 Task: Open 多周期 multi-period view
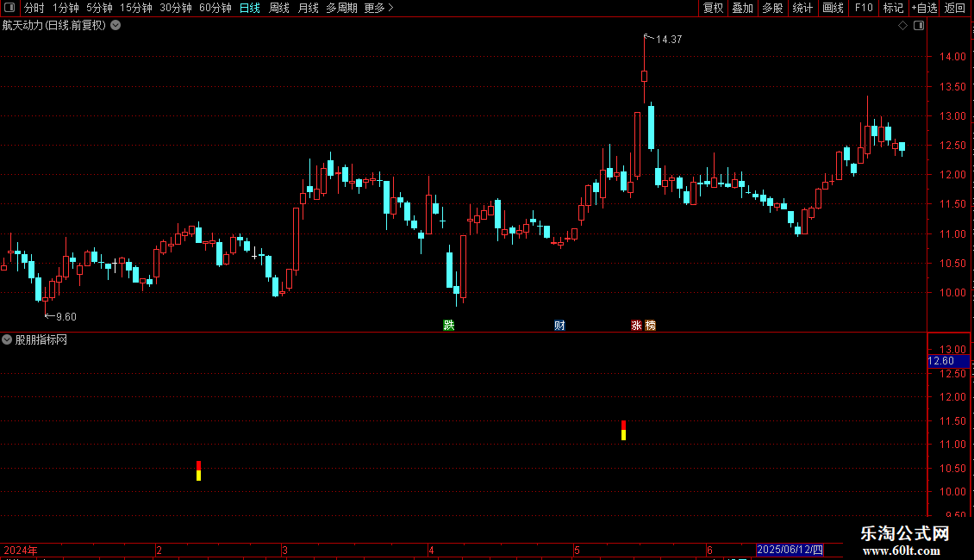(x=341, y=8)
